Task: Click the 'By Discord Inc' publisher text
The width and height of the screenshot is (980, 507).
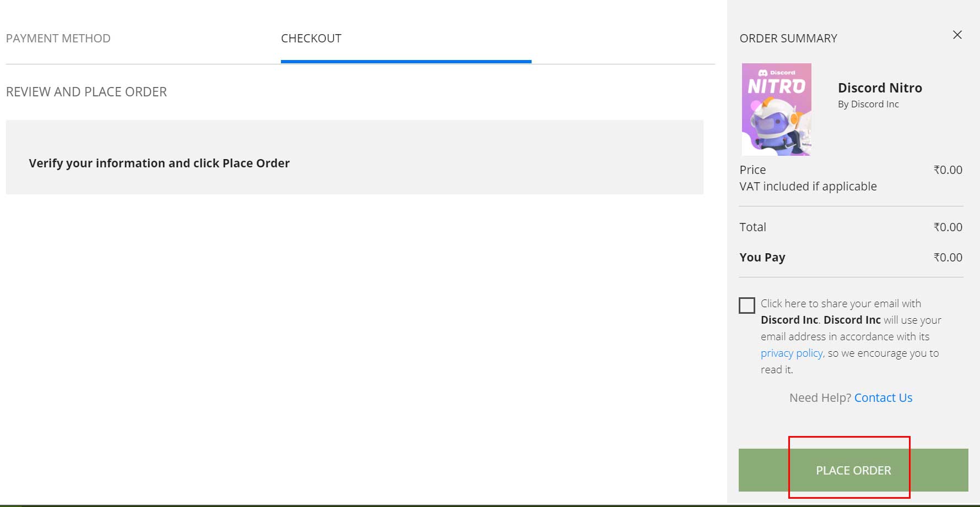Action: pos(868,104)
